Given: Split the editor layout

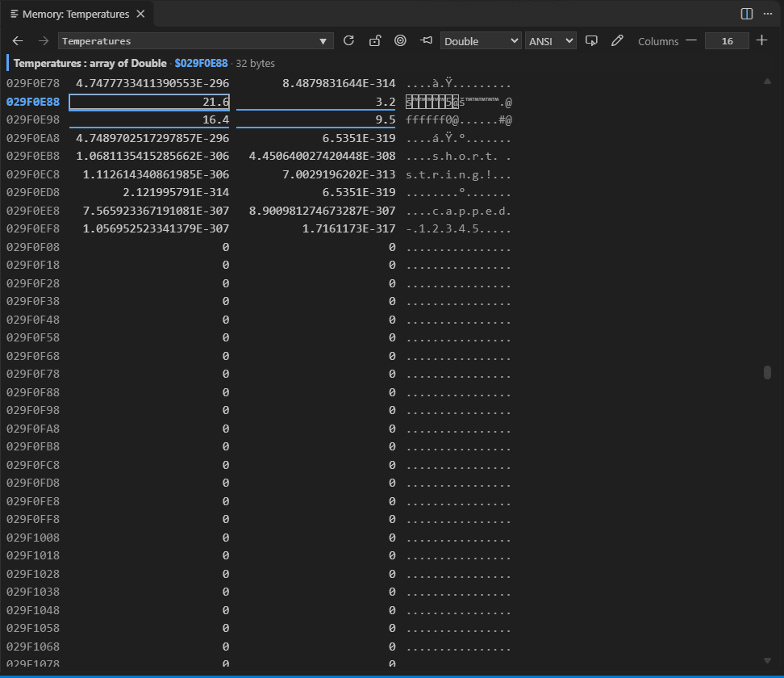Looking at the screenshot, I should [747, 14].
